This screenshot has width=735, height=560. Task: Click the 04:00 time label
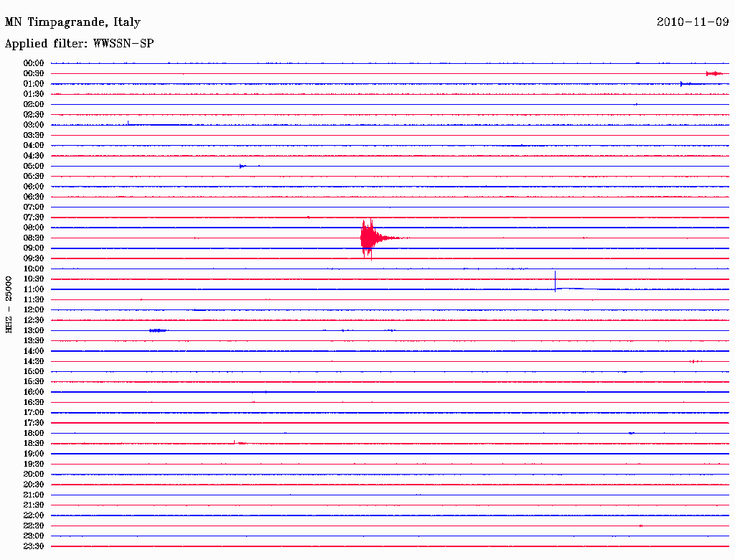(x=34, y=146)
